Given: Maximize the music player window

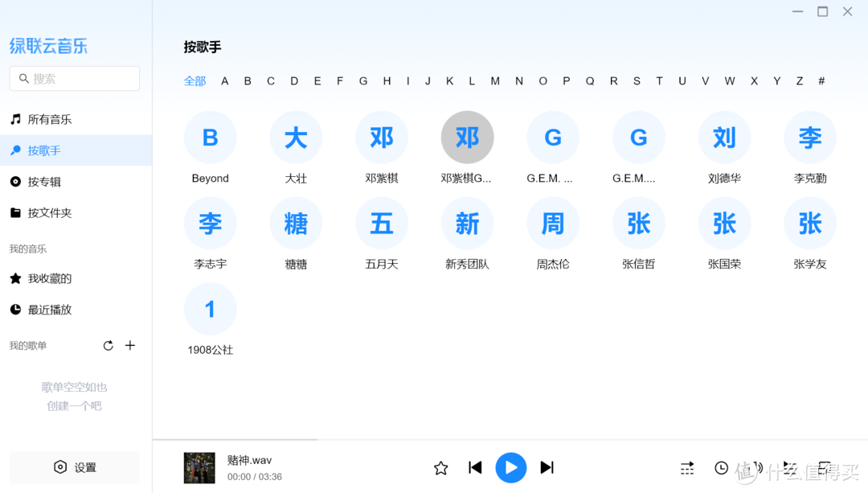Looking at the screenshot, I should (x=823, y=11).
